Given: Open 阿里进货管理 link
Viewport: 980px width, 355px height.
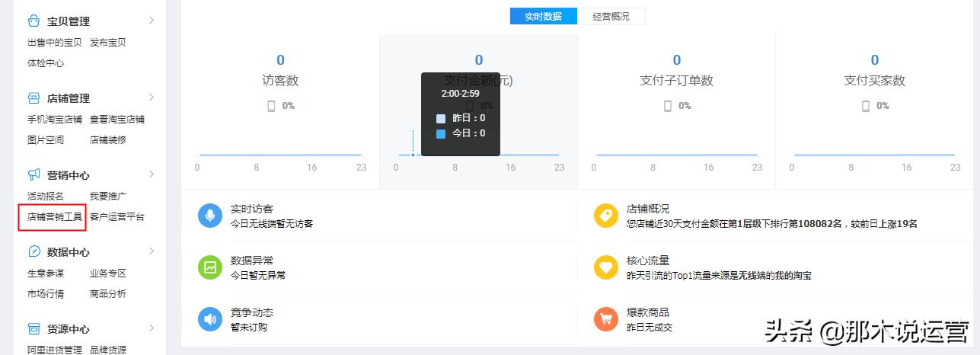Looking at the screenshot, I should click(55, 350).
